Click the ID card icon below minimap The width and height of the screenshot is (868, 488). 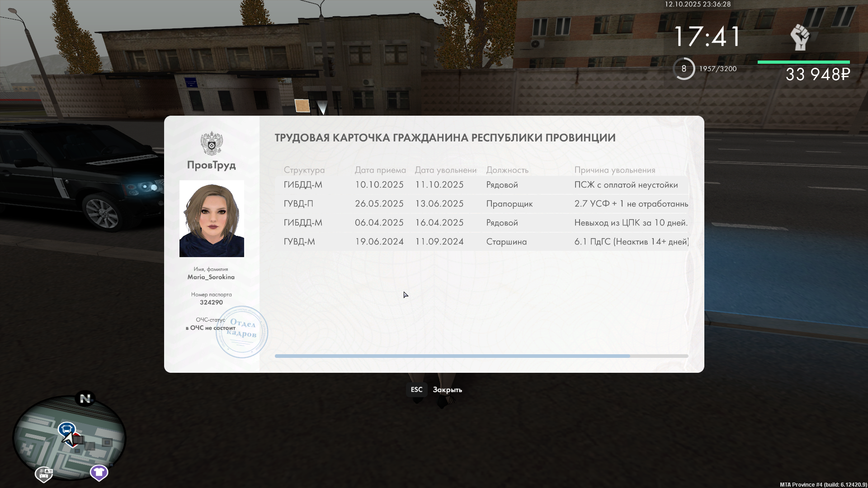click(x=44, y=474)
